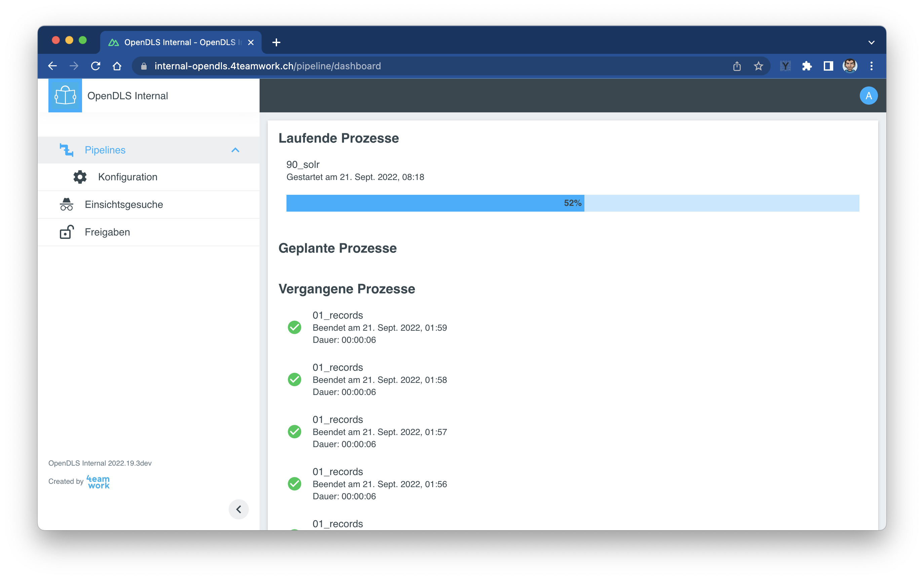Viewport: 924px width, 580px height.
Task: Open the 4teamwork link in the footer
Action: click(98, 482)
